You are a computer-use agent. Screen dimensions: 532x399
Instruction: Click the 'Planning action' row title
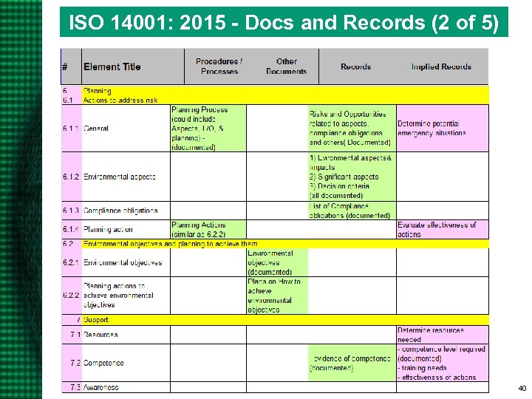[x=108, y=229]
